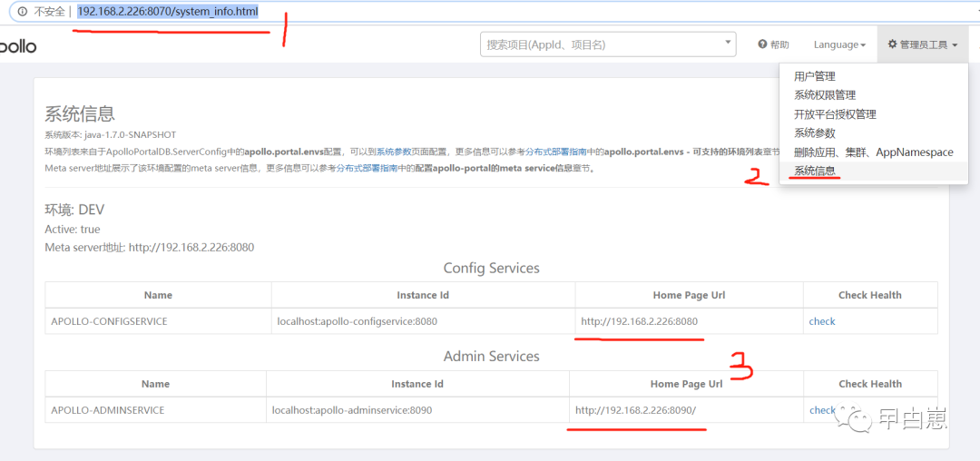Check health of APOLLO-CONFIGSERVICE
Image resolution: width=980 pixels, height=461 pixels.
(x=822, y=321)
